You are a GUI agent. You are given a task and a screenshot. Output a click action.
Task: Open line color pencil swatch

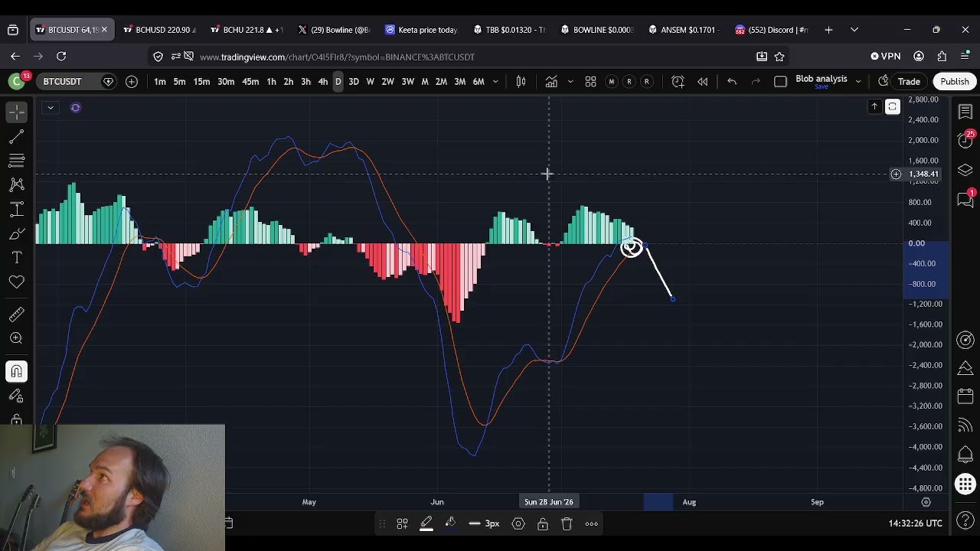click(x=426, y=524)
